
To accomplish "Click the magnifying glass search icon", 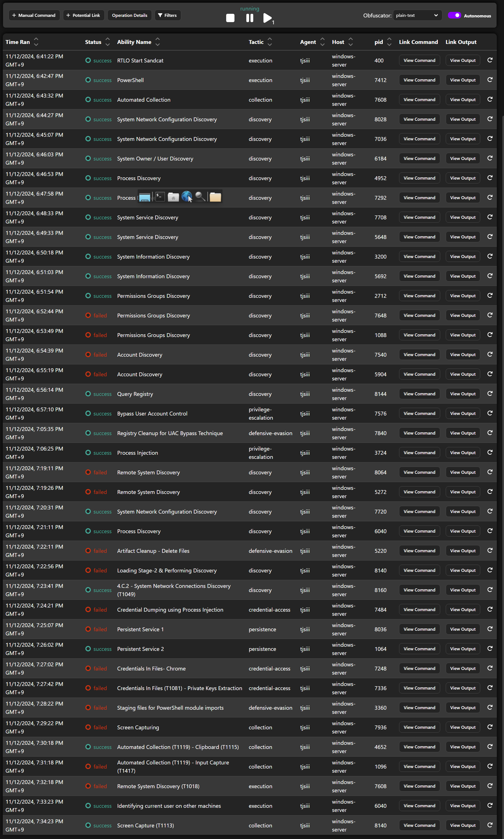I will [x=200, y=197].
